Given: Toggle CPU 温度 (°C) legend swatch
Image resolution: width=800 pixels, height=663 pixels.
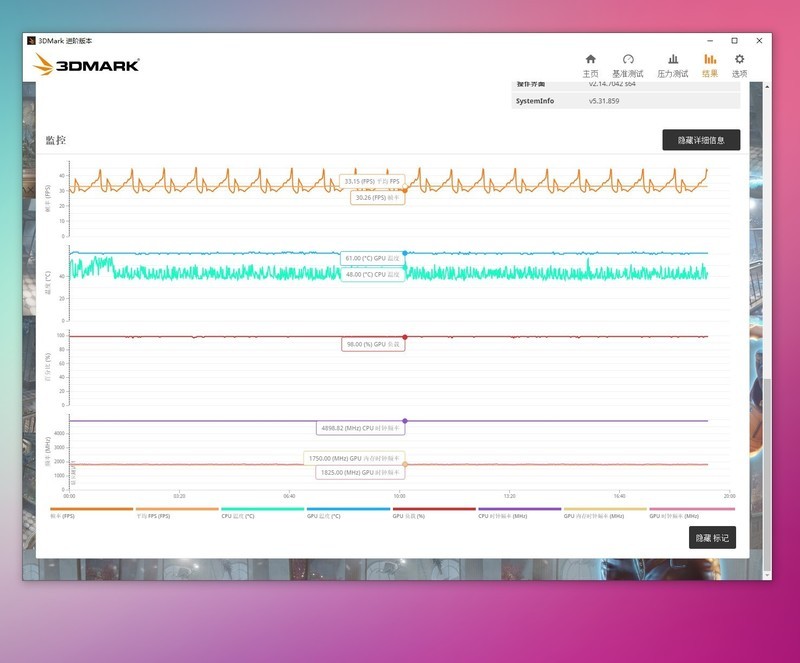Looking at the screenshot, I should pos(263,509).
